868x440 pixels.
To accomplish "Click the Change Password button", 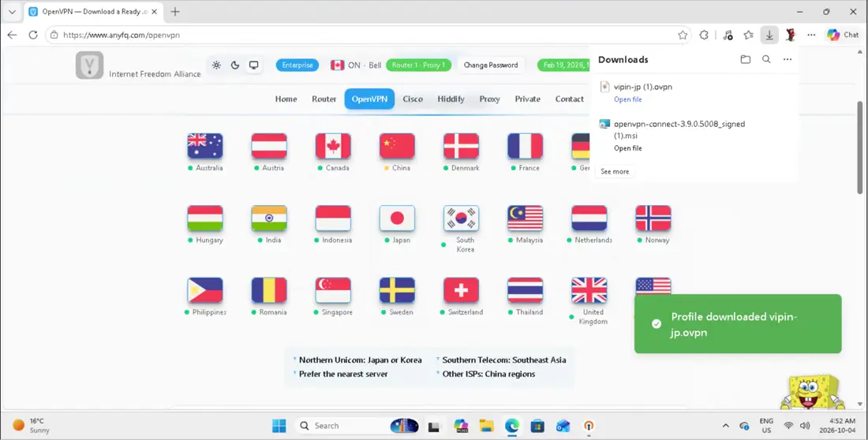I will (491, 65).
